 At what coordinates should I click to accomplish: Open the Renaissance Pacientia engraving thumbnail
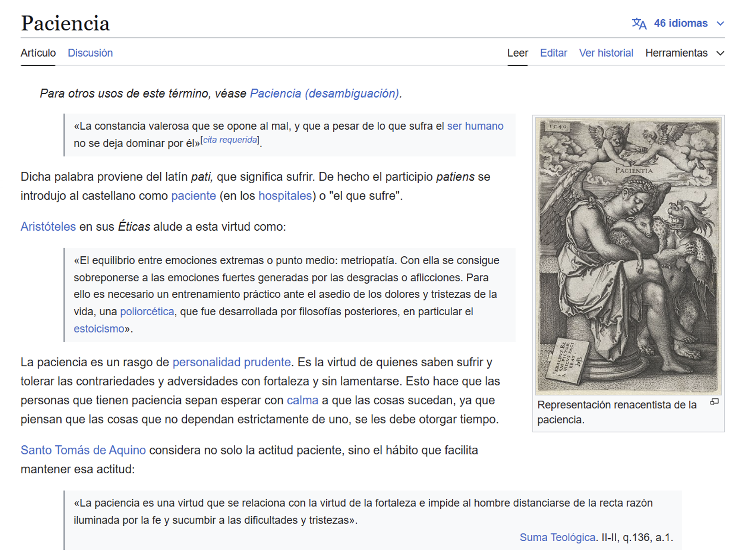pos(628,256)
